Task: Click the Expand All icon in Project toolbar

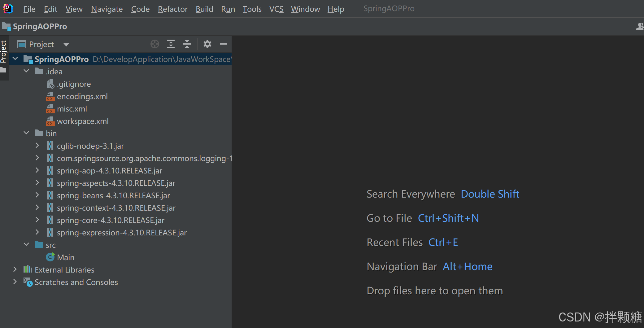Action: click(171, 44)
